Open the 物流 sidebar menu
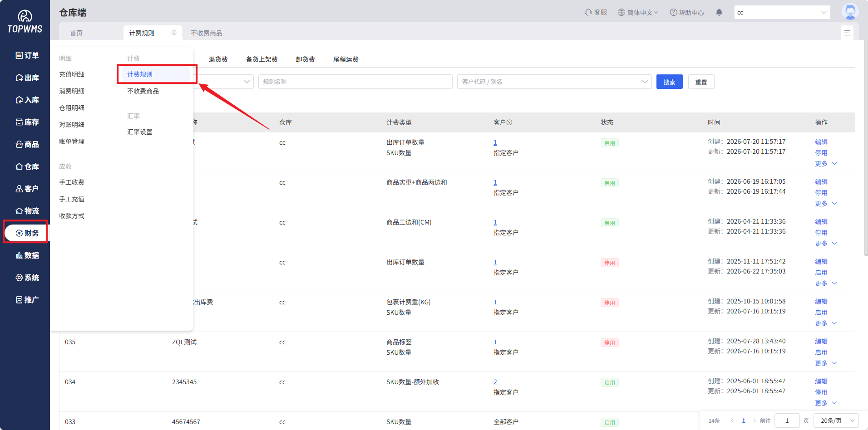868x430 pixels. click(27, 211)
